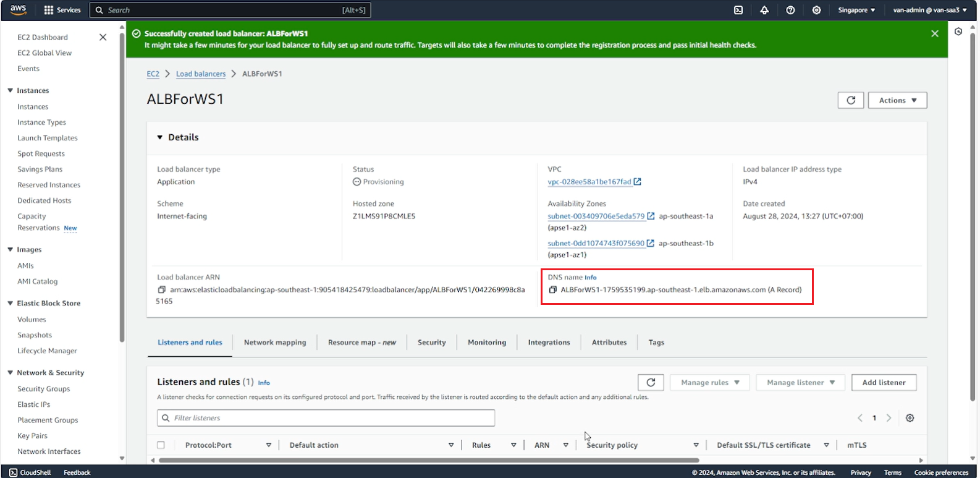Collapse the Images sidebar group
Viewport: 980px width, 478px height.
tap(10, 250)
